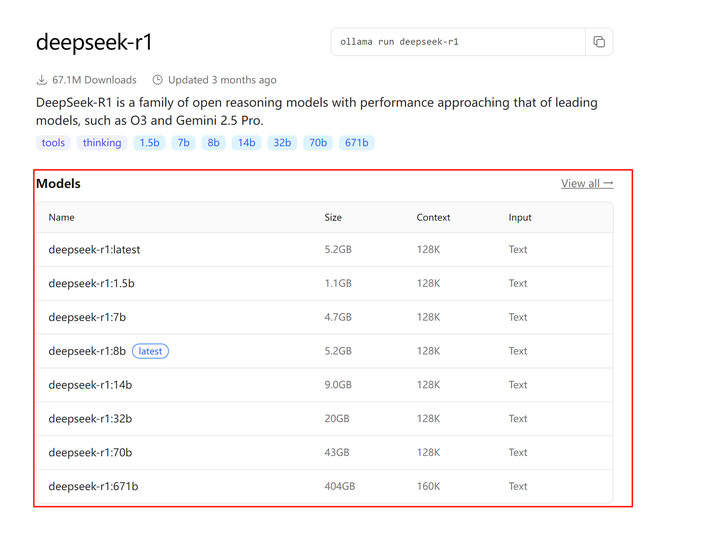Image resolution: width=720 pixels, height=542 pixels.
Task: Open the deepseek-r1:70b model
Action: 90,452
